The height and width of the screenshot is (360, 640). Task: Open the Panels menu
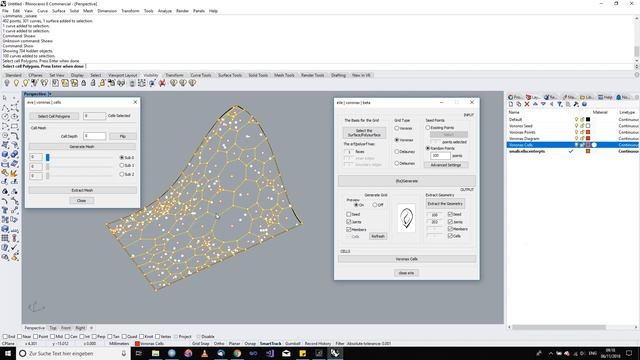(x=199, y=11)
